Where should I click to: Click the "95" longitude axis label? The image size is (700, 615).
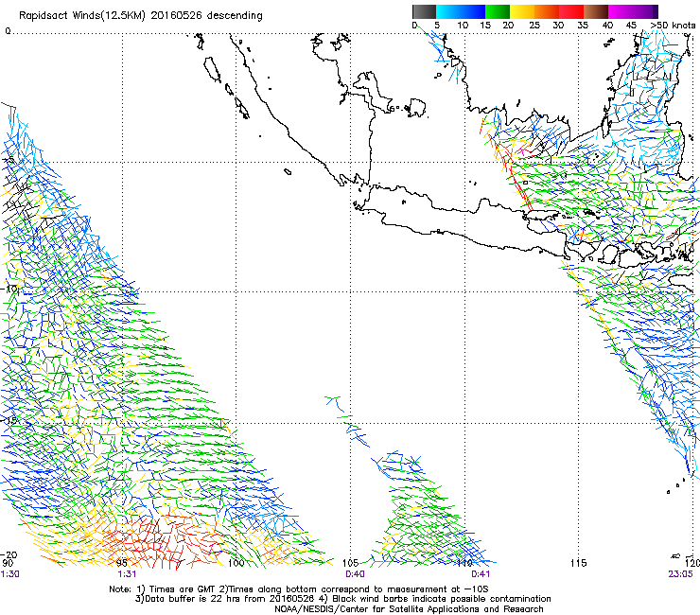coord(121,563)
